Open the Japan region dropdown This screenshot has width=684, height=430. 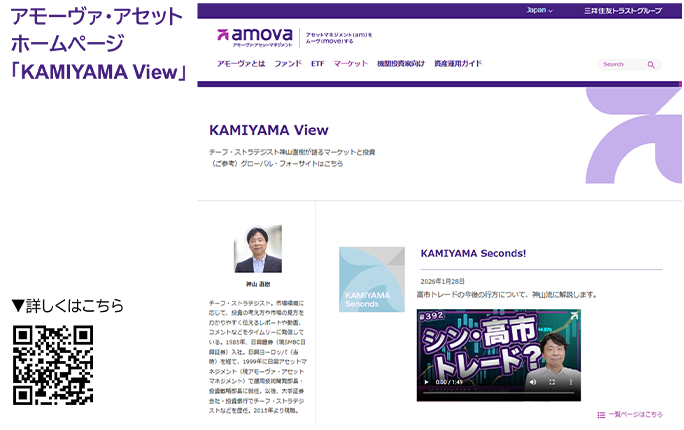(540, 10)
